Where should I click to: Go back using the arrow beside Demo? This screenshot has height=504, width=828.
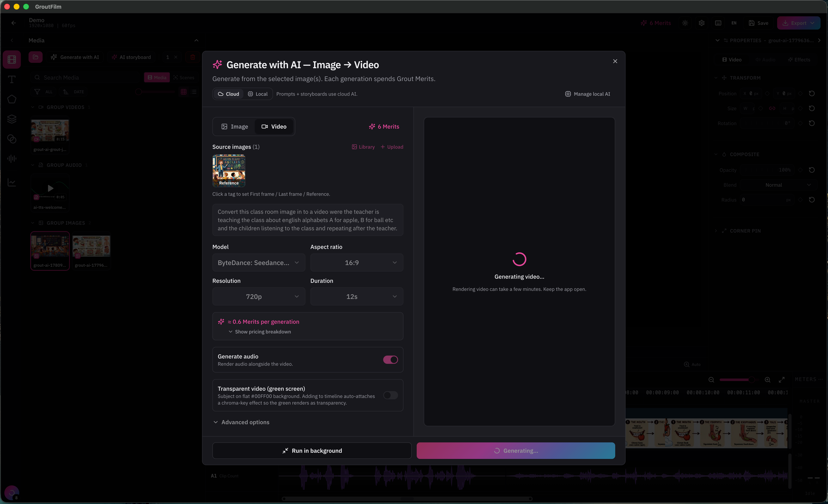tap(13, 23)
